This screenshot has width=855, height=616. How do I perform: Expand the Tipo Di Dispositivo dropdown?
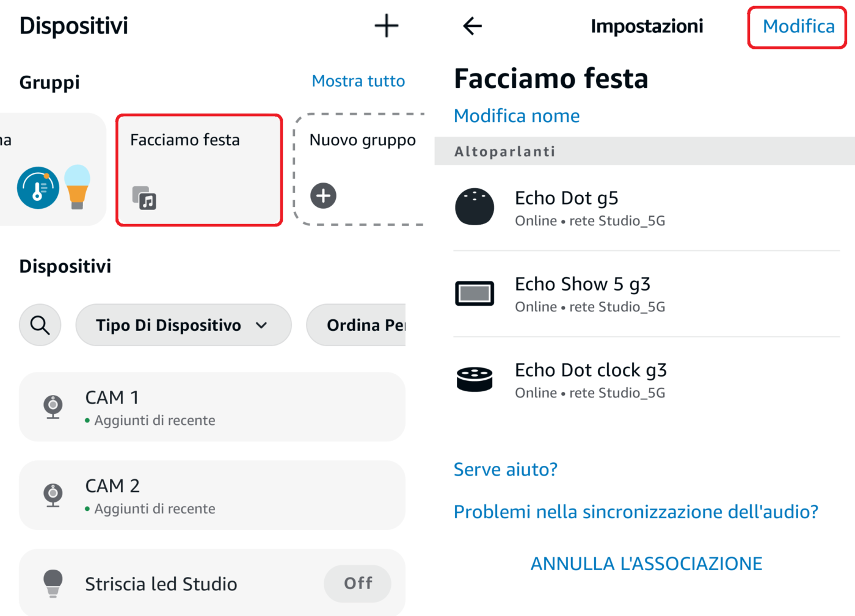183,325
